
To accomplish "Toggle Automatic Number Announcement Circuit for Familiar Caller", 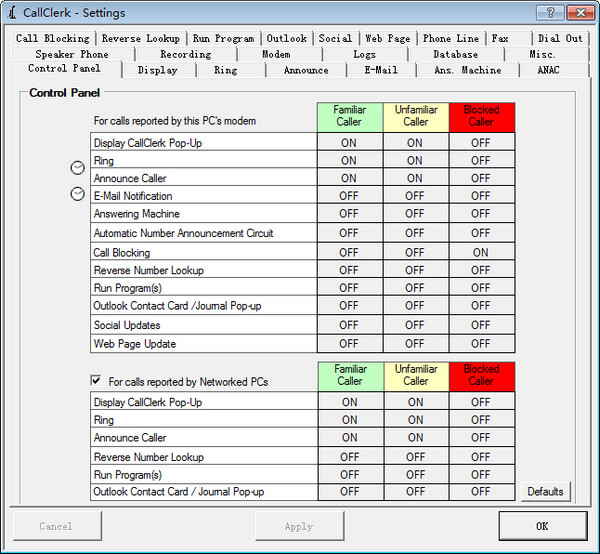I will [349, 233].
